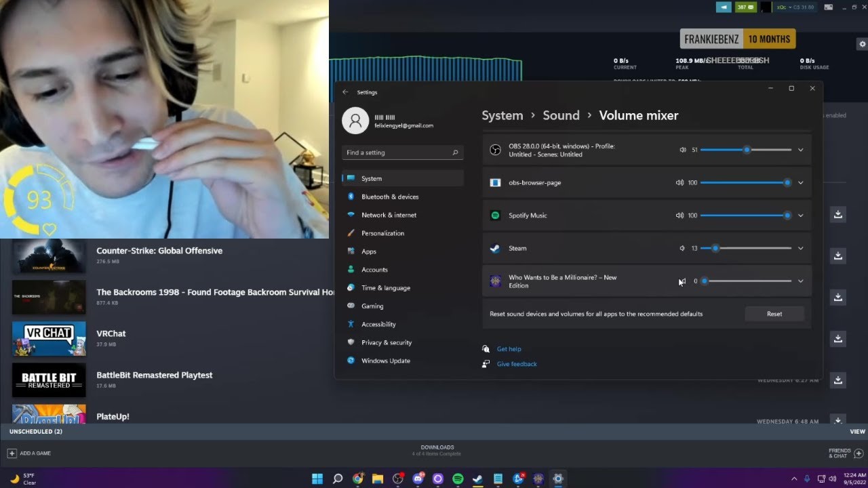
Task: Open Steam announcements megaphone icon
Action: [x=724, y=7]
